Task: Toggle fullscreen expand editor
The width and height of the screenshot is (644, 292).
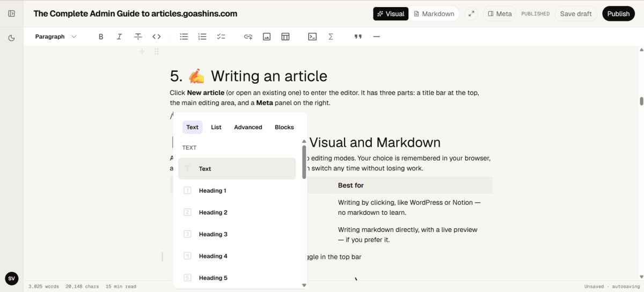Action: coord(472,13)
